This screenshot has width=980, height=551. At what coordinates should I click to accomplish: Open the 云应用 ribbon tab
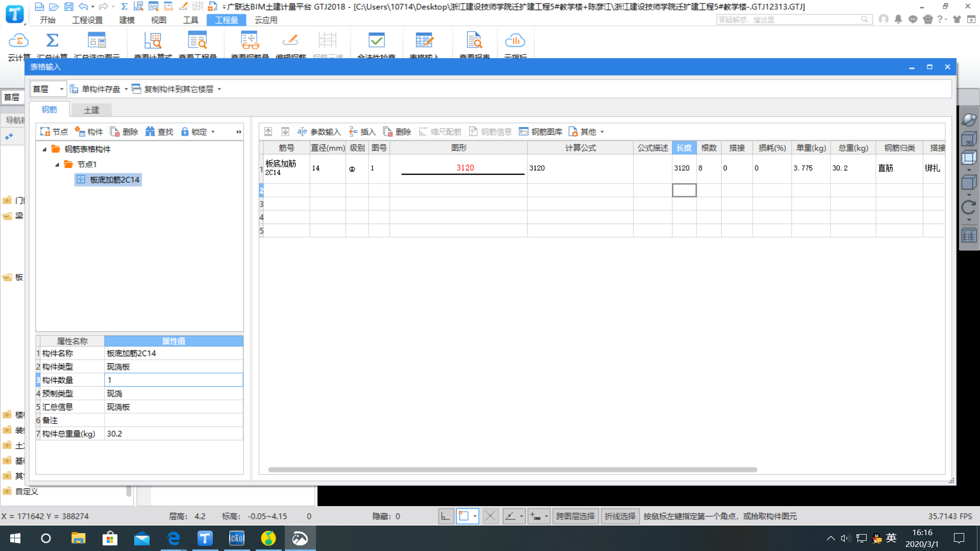click(266, 20)
